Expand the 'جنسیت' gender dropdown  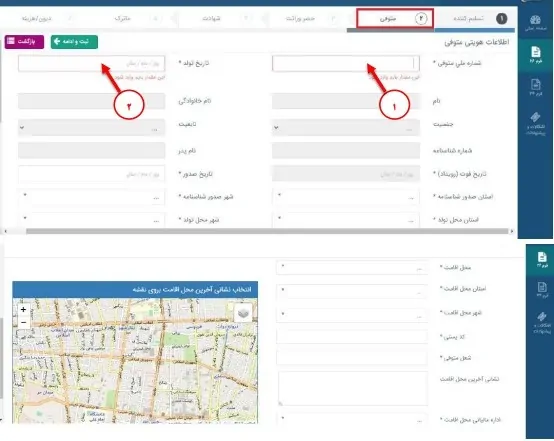click(x=346, y=128)
